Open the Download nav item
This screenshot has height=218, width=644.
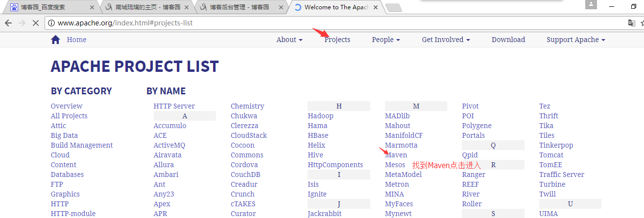pyautogui.click(x=508, y=40)
